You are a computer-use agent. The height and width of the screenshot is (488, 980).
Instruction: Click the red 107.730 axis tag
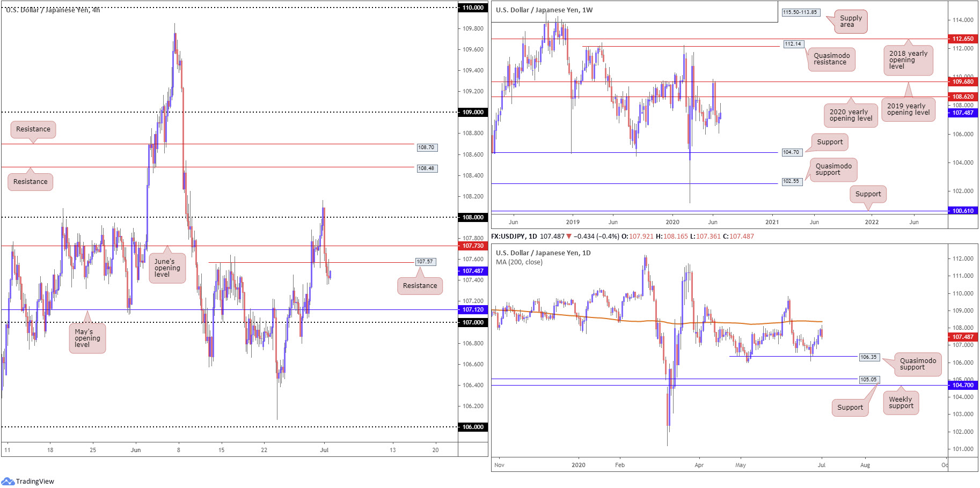coord(473,246)
